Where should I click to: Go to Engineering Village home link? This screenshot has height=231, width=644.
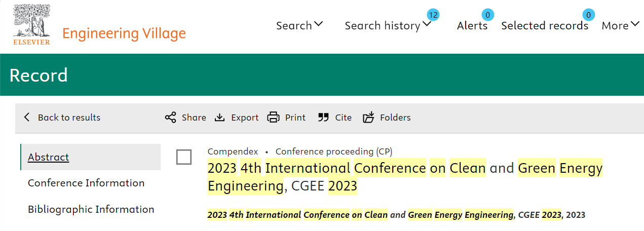pos(124,34)
